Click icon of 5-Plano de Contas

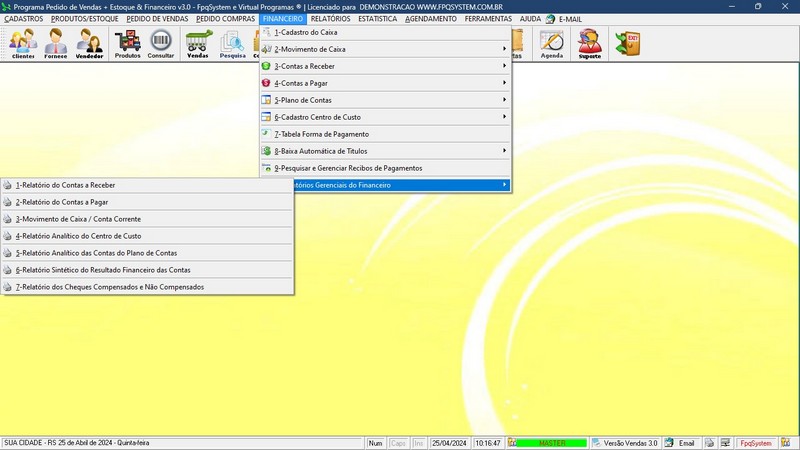[266, 99]
